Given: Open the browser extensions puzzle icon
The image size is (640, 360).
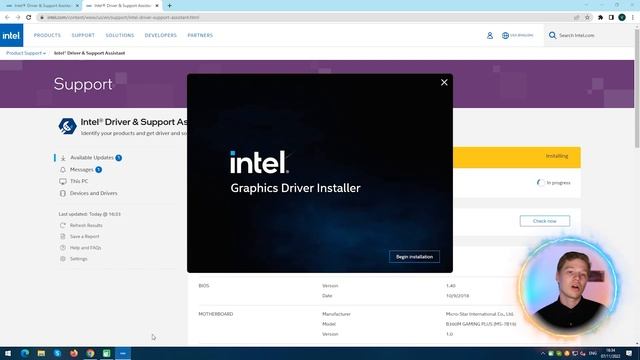Looking at the screenshot, I should tap(600, 18).
